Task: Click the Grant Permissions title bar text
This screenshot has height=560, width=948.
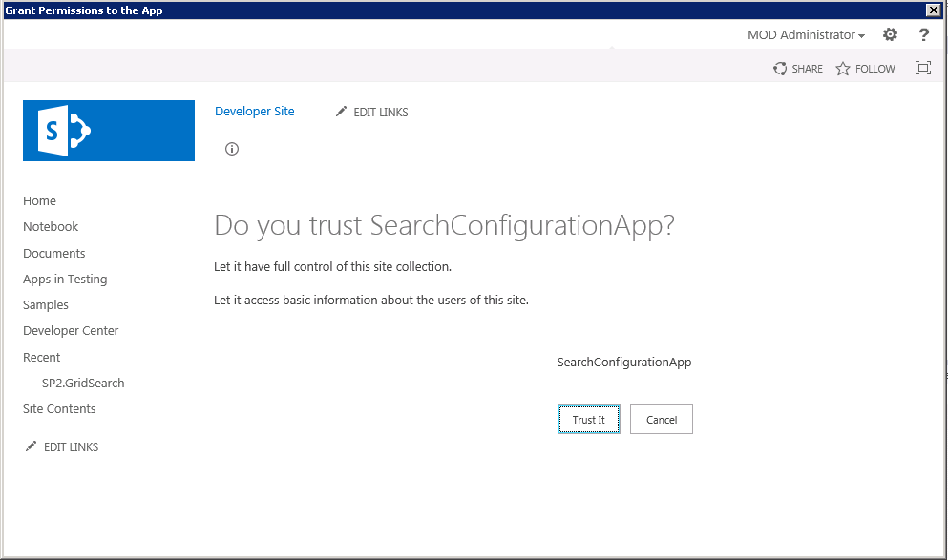Action: tap(83, 10)
